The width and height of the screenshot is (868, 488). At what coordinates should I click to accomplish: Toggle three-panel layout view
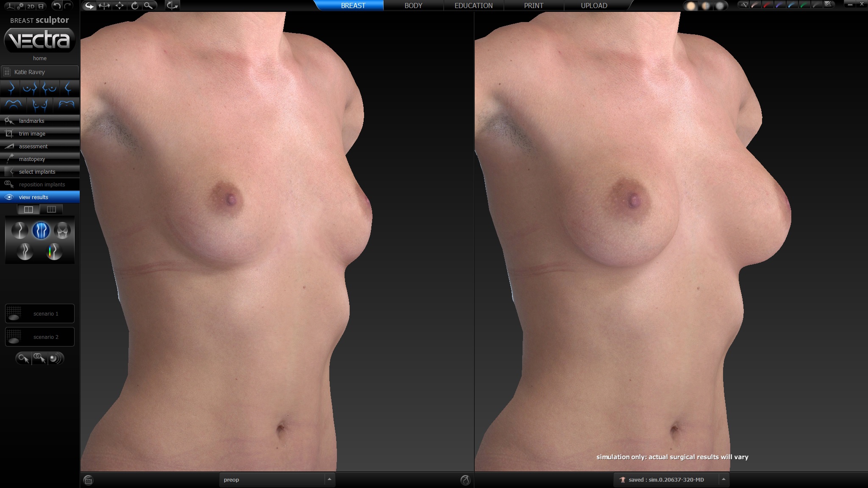[x=51, y=209]
